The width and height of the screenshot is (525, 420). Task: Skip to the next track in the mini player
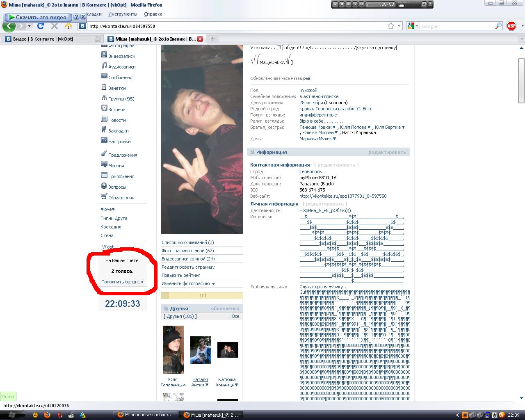pyautogui.click(x=361, y=5)
